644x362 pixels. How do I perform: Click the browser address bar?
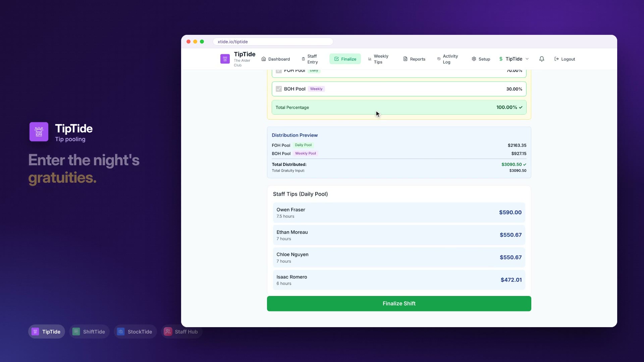(273, 42)
